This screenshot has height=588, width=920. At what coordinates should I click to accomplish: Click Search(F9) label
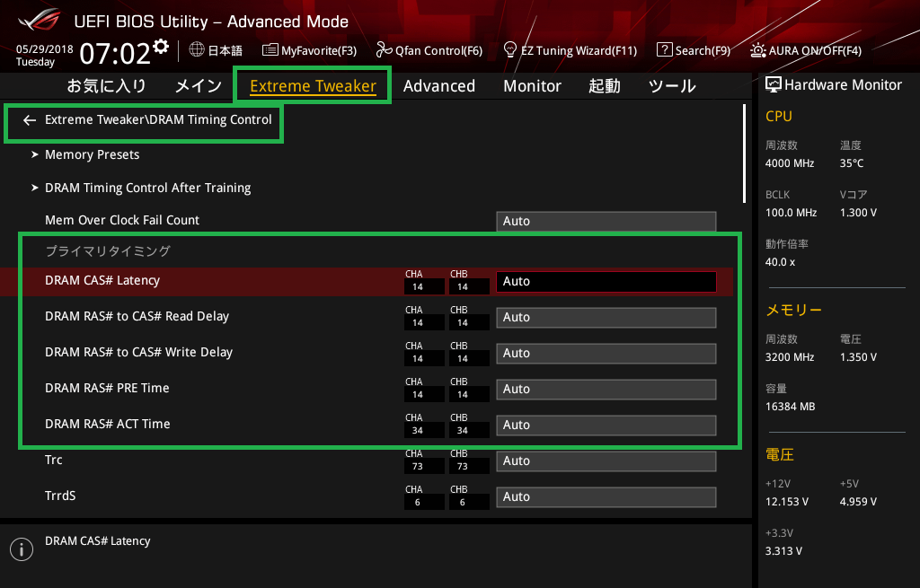pos(703,50)
